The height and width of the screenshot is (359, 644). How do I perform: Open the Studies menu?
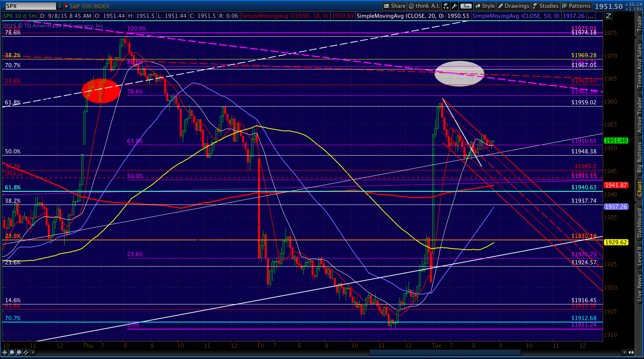point(546,6)
